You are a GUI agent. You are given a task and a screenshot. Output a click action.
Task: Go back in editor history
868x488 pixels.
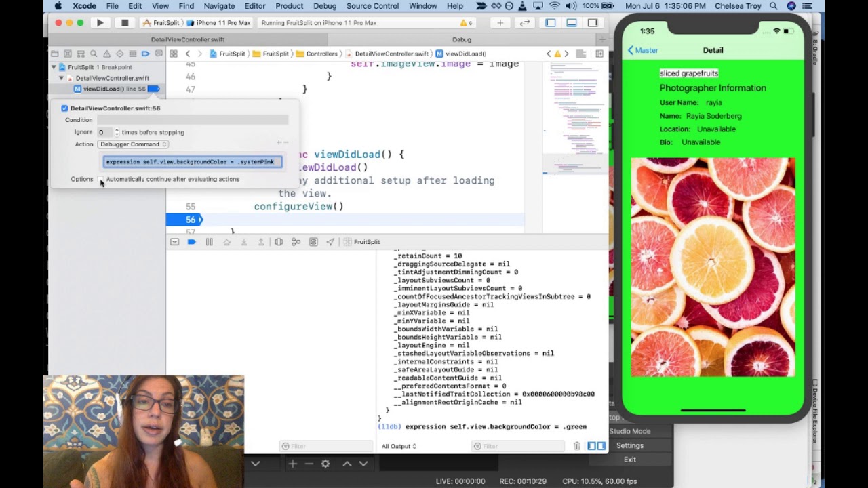pyautogui.click(x=188, y=54)
